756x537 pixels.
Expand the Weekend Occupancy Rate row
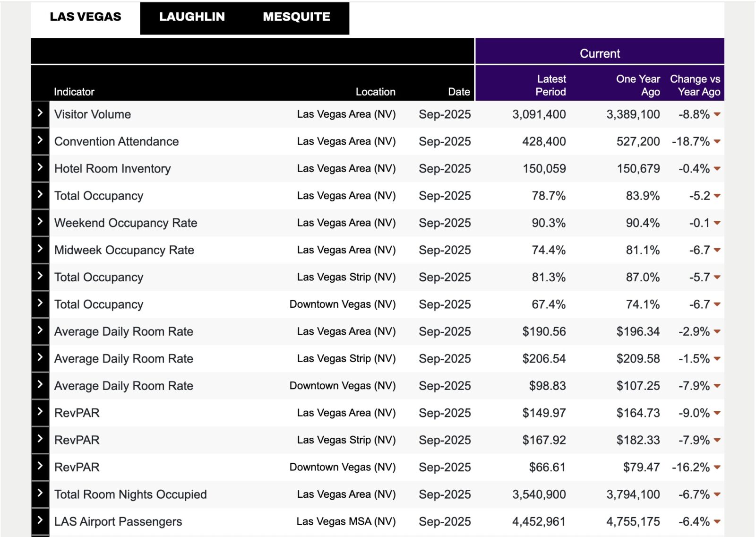point(40,222)
